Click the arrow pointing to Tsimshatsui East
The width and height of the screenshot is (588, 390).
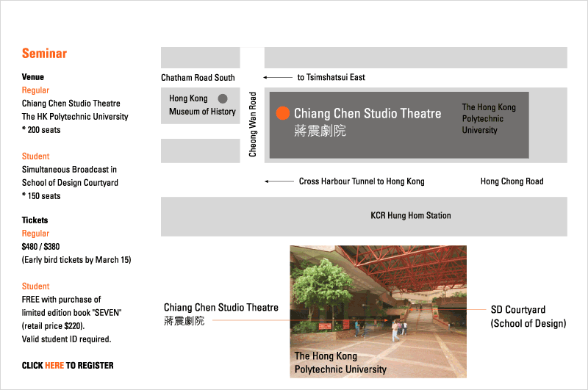(x=277, y=77)
